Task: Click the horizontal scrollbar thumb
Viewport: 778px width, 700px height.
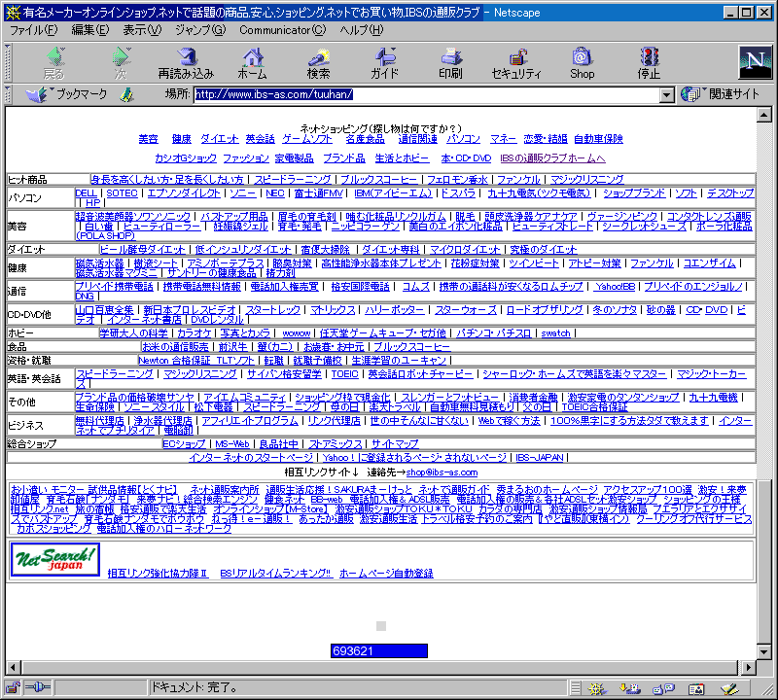Action: (379, 667)
